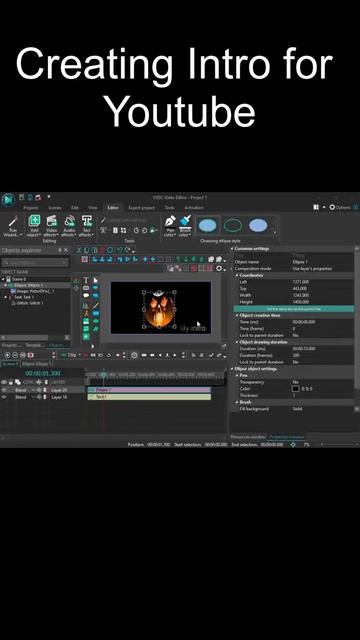Collapse the Scene 0 tree node
This screenshot has height=640, width=360.
3,279
